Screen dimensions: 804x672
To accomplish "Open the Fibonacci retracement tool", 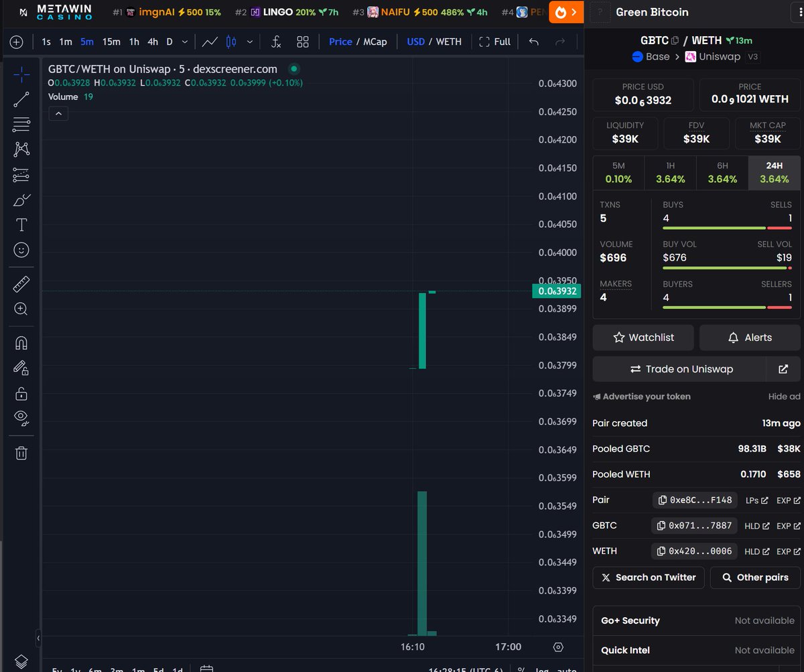I will [x=21, y=125].
